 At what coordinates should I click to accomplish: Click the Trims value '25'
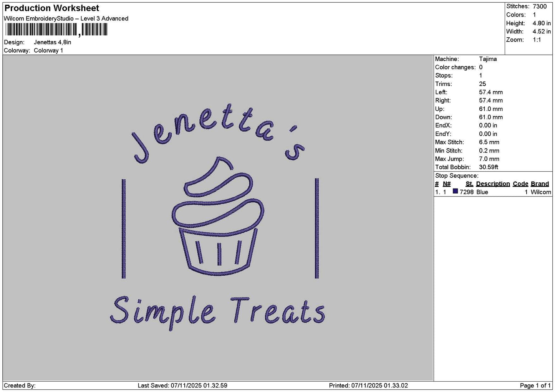[x=482, y=84]
